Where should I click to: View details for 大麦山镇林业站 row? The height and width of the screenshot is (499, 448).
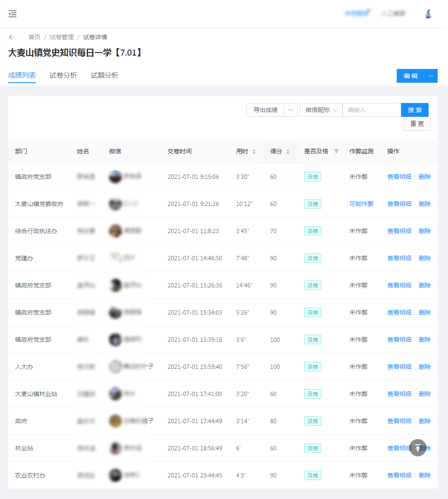(399, 394)
